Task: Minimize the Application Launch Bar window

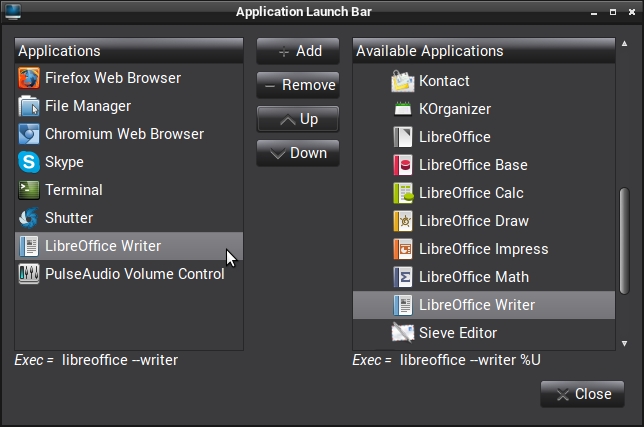Action: (594, 12)
